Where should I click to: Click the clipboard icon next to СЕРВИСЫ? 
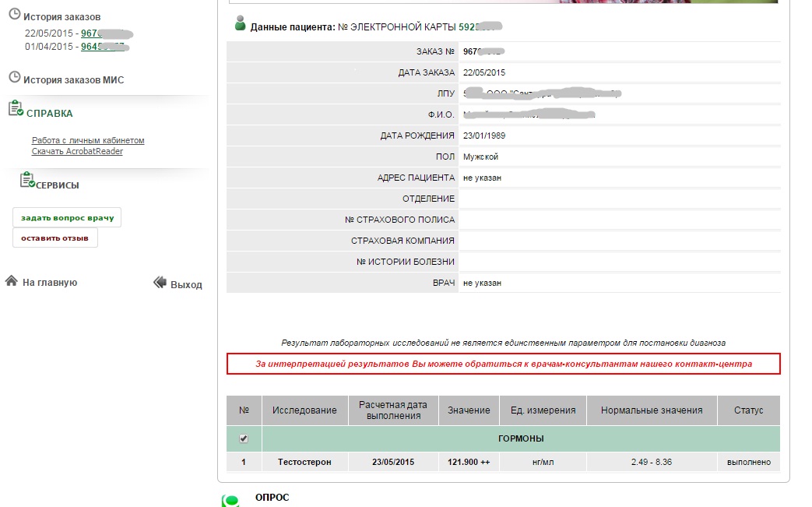27,181
